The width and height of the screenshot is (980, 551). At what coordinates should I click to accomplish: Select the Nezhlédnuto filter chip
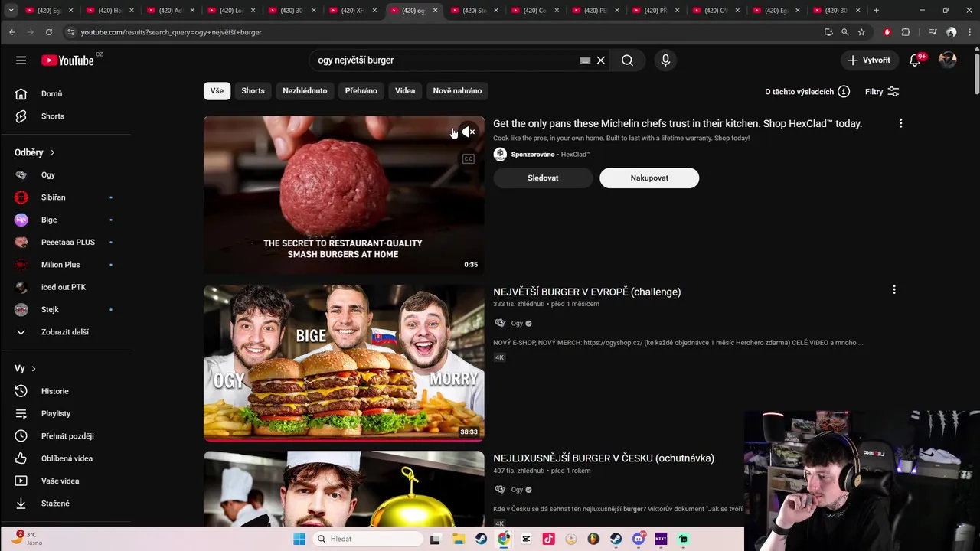pyautogui.click(x=305, y=91)
